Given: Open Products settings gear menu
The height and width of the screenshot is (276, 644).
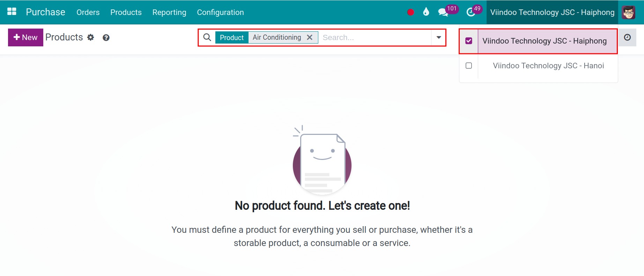Looking at the screenshot, I should click(91, 37).
